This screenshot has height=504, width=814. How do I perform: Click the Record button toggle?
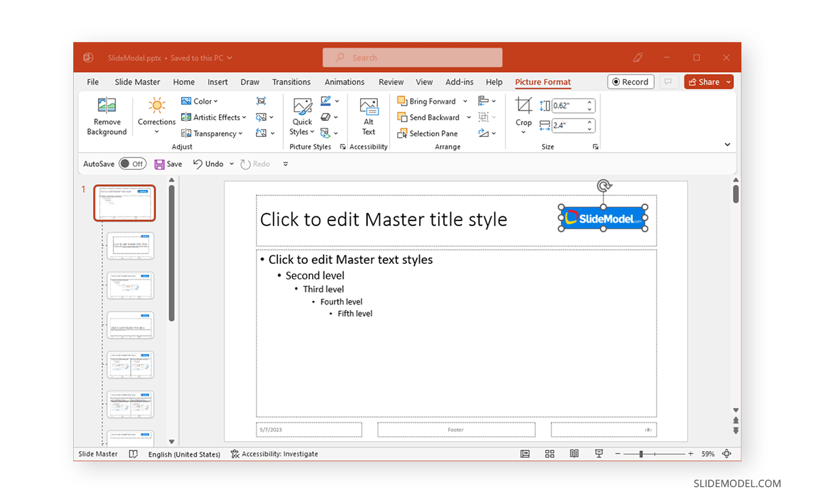630,81
